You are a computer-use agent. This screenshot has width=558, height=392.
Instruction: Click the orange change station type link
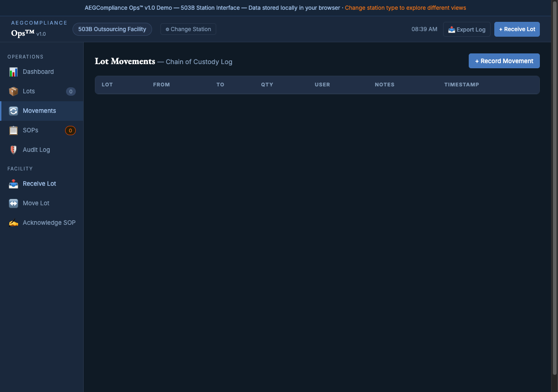[x=405, y=8]
